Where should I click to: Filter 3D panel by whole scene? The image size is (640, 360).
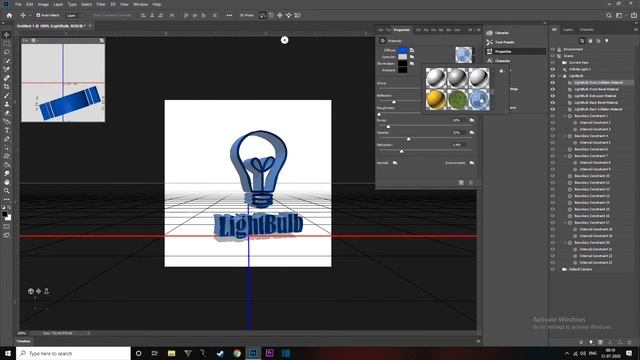tap(582, 41)
